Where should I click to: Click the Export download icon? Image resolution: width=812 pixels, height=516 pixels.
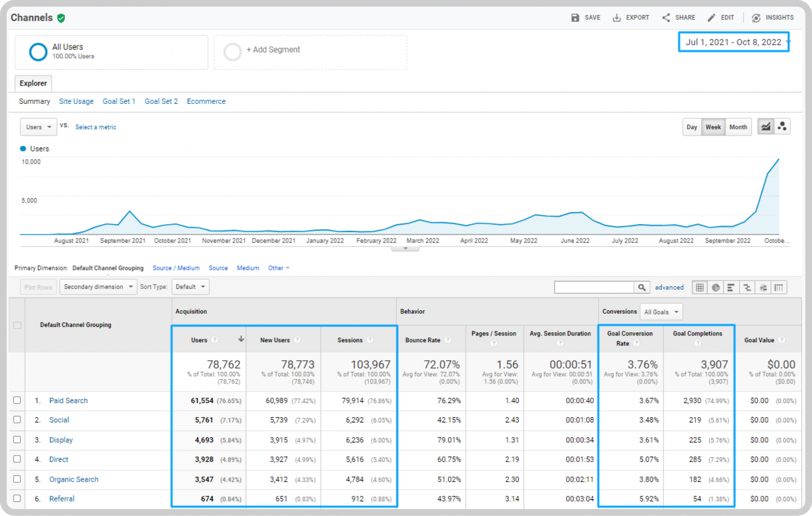point(617,18)
